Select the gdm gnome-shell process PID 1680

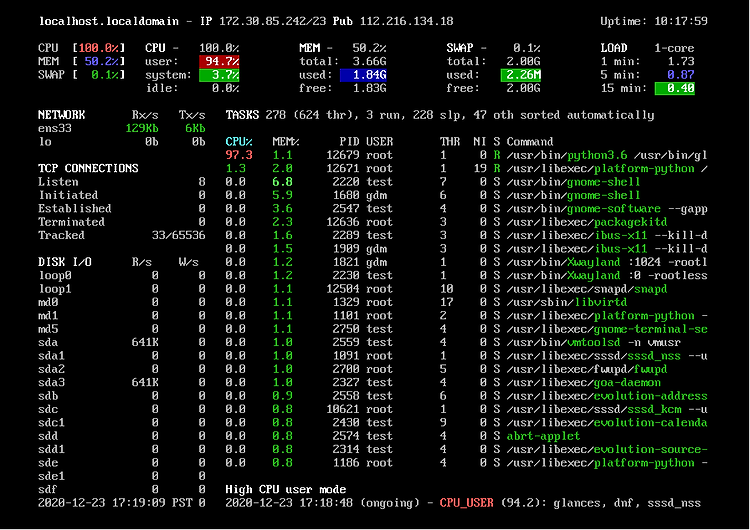tap(466, 195)
